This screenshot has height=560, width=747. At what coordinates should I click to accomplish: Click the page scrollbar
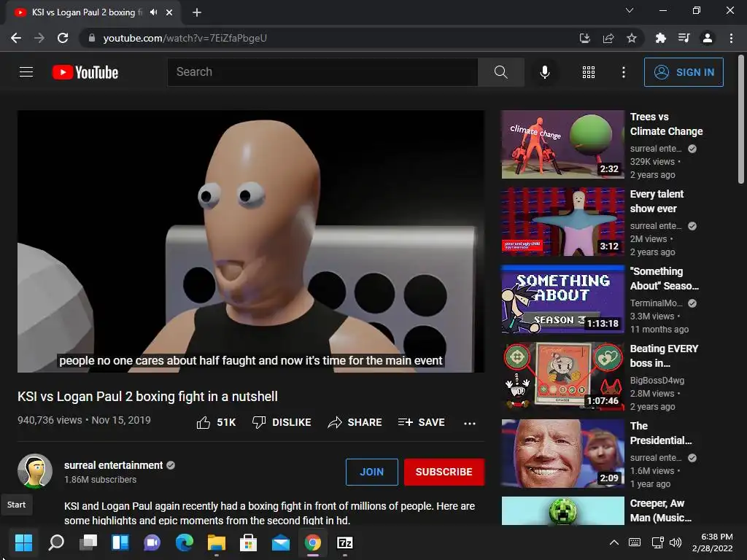(x=741, y=120)
